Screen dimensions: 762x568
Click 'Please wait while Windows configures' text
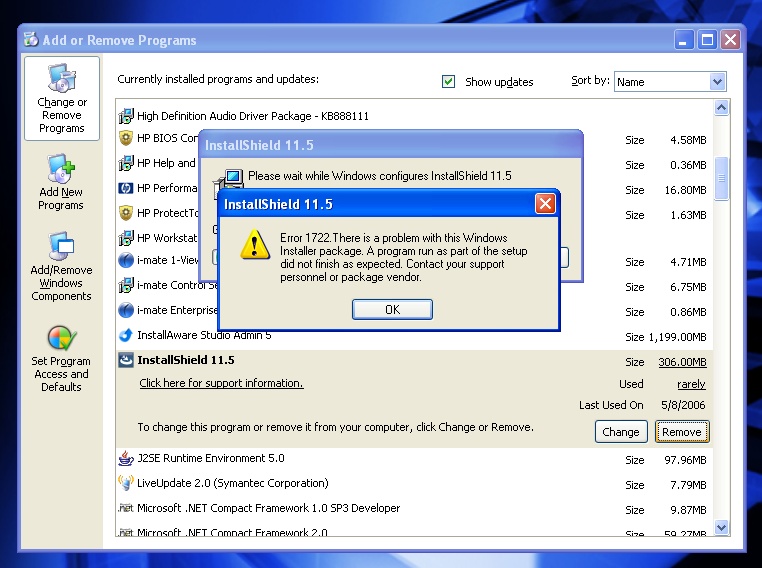click(380, 176)
